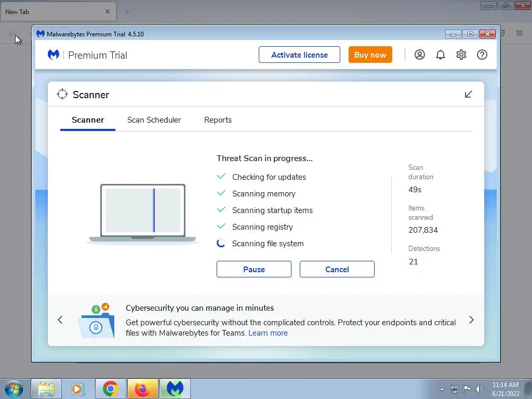Click the Scanner crosshair icon
The width and height of the screenshot is (532, 399).
pos(62,95)
